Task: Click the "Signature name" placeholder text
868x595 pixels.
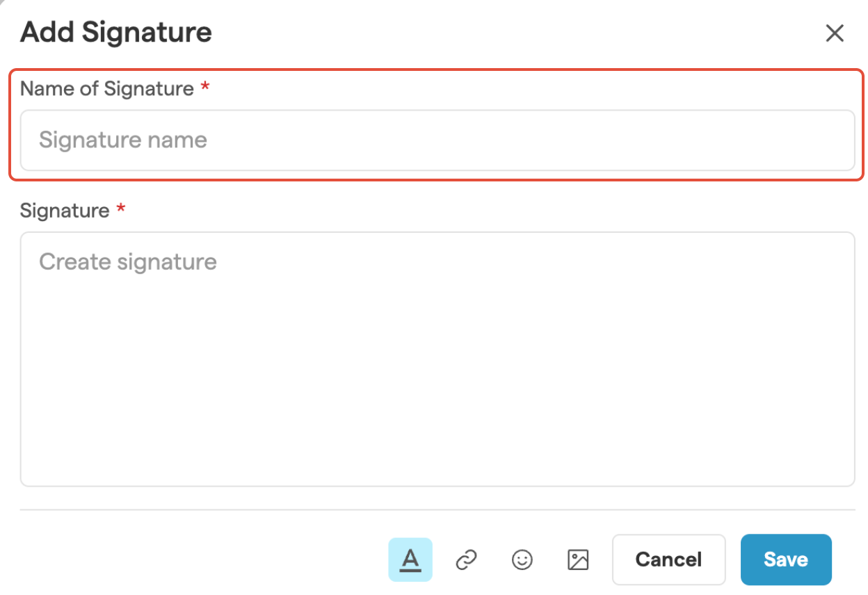Action: pos(123,140)
